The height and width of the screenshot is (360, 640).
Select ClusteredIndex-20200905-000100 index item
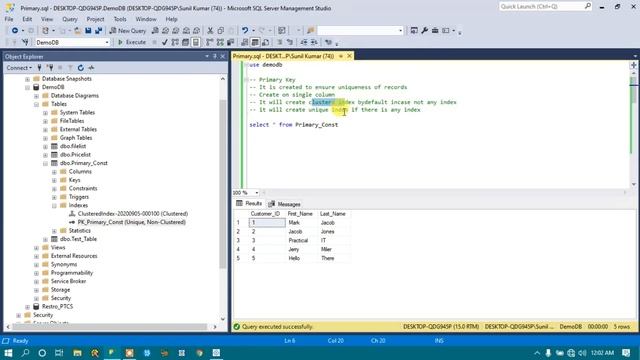click(133, 214)
